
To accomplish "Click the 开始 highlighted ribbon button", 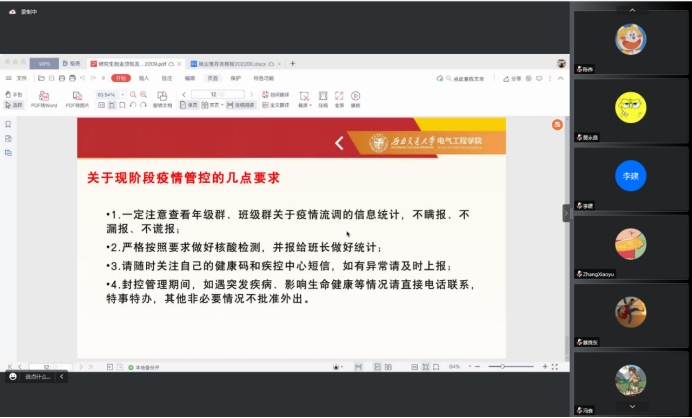I will [x=121, y=77].
